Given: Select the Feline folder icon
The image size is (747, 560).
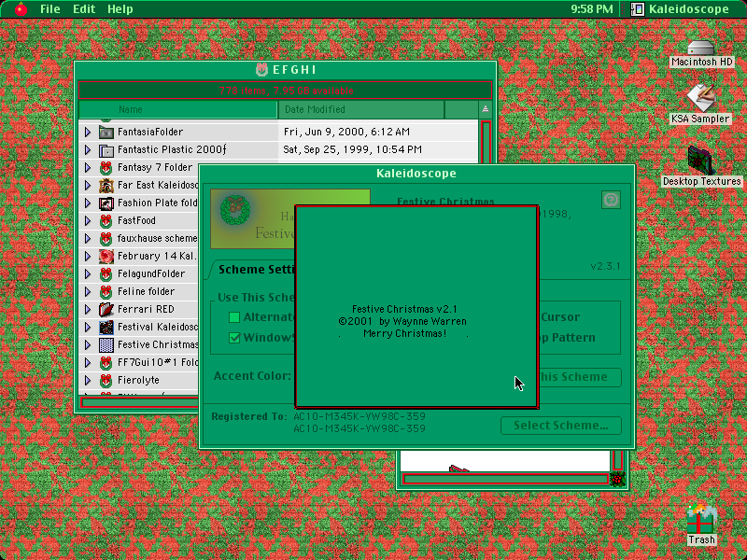Looking at the screenshot, I should coord(106,291).
